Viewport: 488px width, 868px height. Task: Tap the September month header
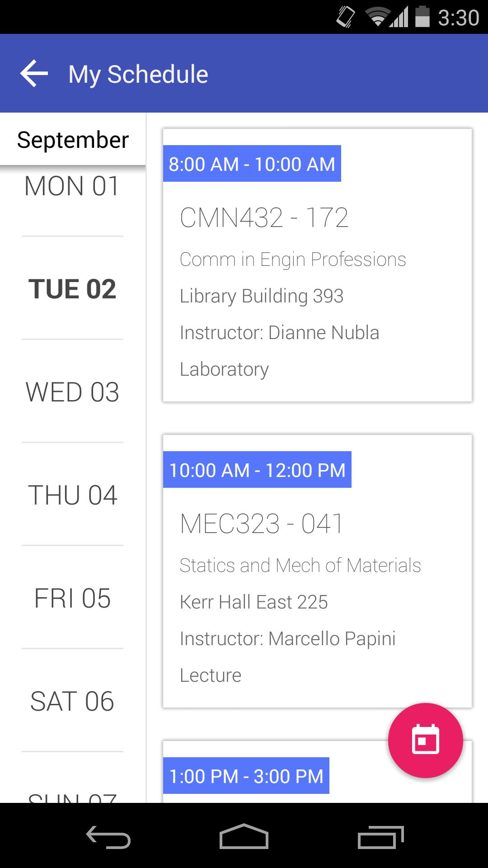(73, 140)
